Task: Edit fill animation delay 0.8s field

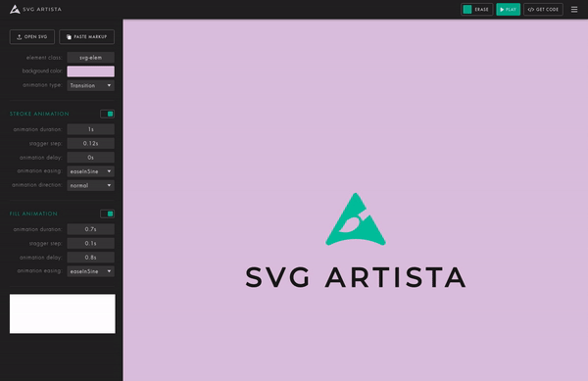Action: pyautogui.click(x=91, y=258)
